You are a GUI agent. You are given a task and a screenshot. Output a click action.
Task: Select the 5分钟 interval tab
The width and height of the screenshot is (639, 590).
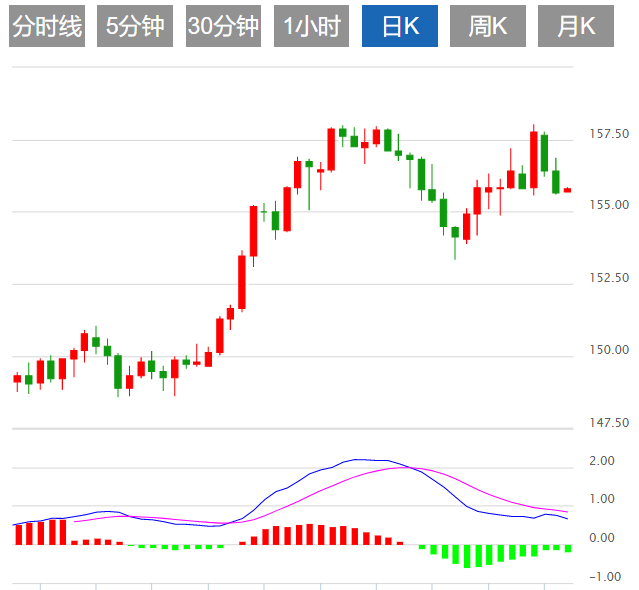coord(135,26)
